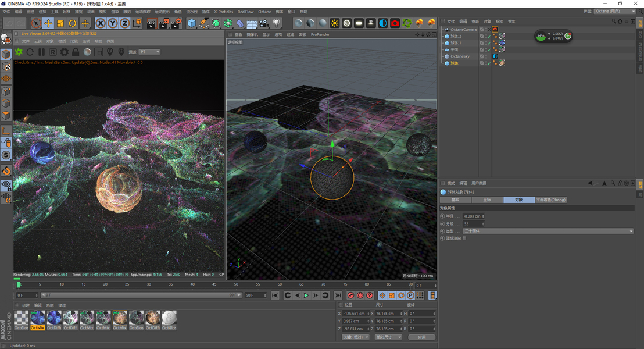
Task: Toggle the Y axis lock
Action: [113, 23]
